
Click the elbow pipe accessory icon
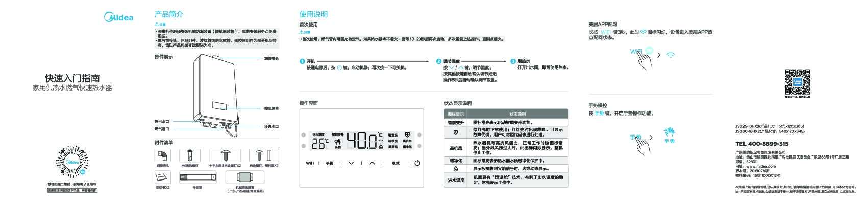[163, 155]
